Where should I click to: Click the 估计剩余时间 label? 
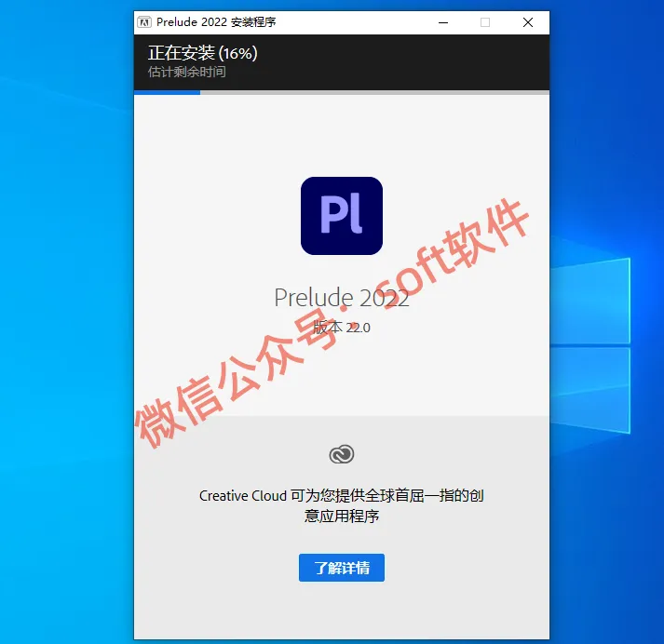pyautogui.click(x=187, y=72)
